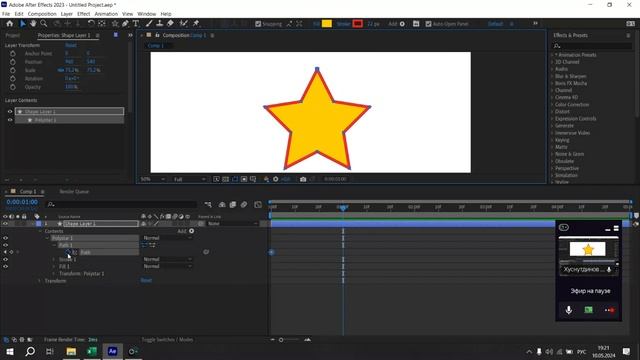
Task: Switch to the Render Queue tab
Action: pyautogui.click(x=74, y=191)
